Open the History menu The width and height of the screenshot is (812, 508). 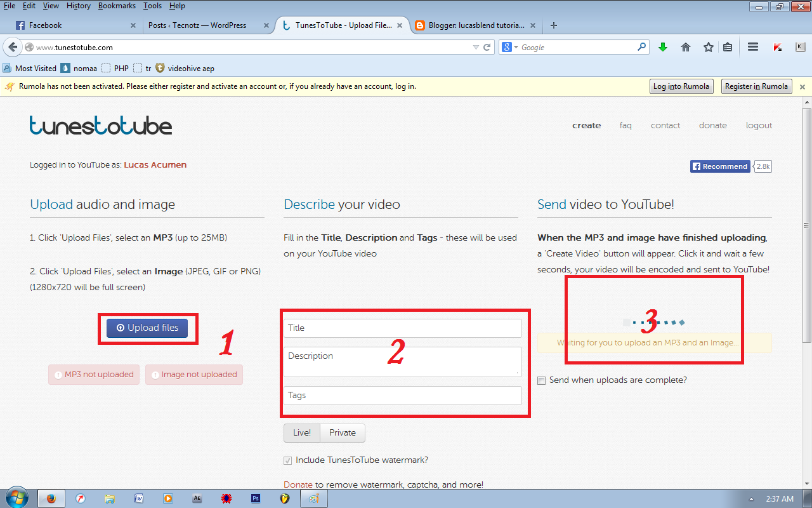click(x=78, y=6)
